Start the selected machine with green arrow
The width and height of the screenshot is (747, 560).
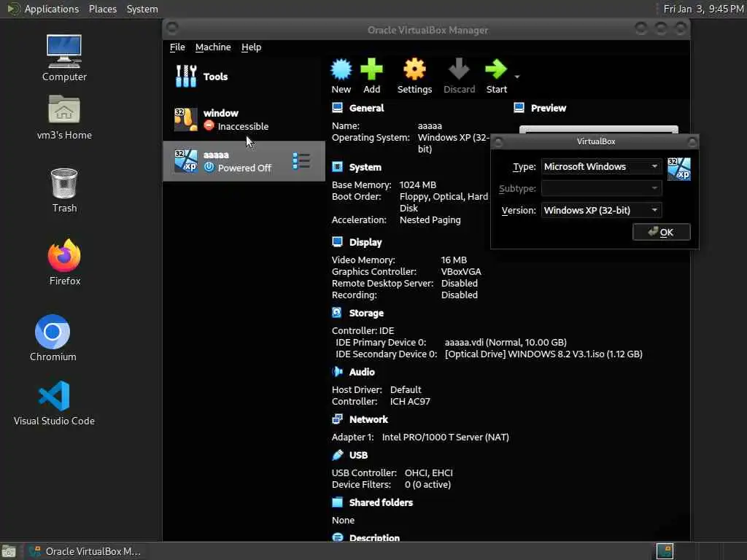(x=496, y=76)
